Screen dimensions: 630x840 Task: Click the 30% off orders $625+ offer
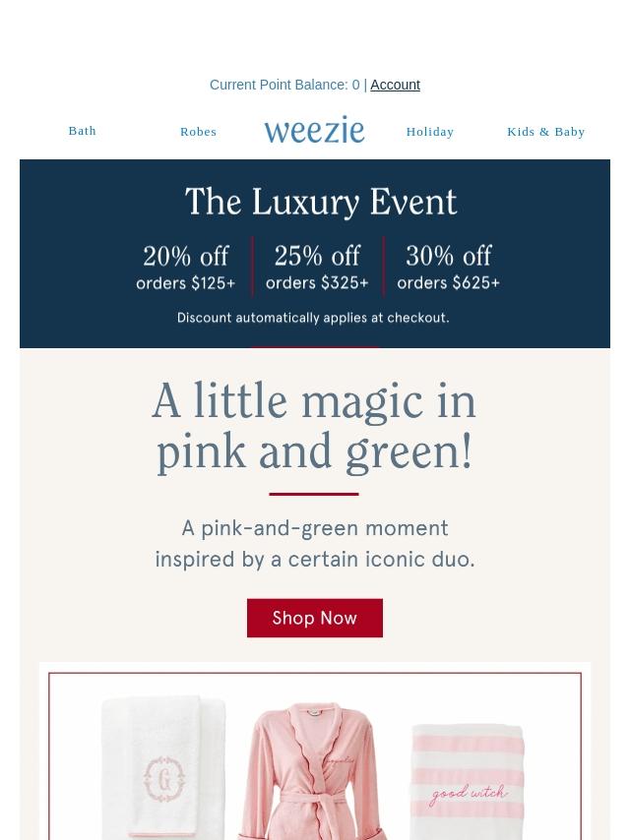449,268
